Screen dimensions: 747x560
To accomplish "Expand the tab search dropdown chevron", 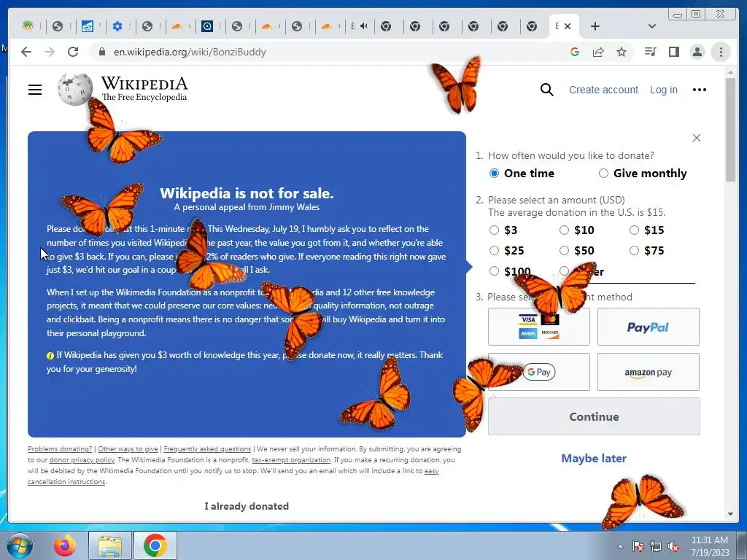I will pos(652,27).
